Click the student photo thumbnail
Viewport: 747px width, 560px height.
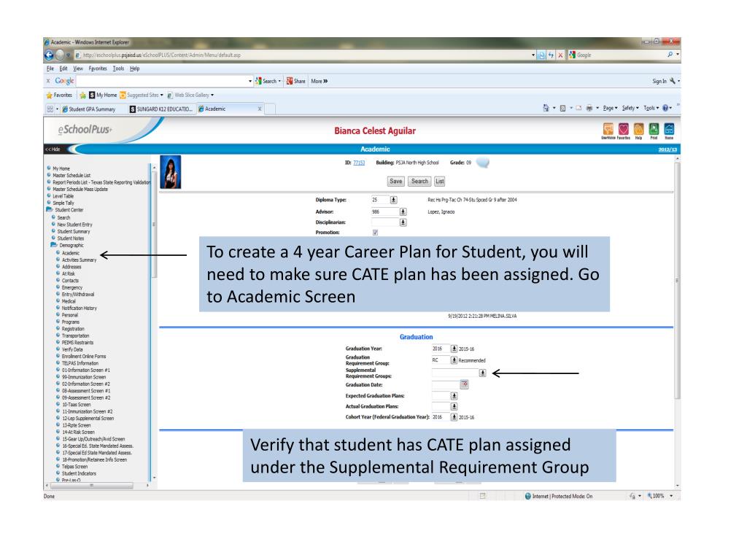click(x=170, y=172)
